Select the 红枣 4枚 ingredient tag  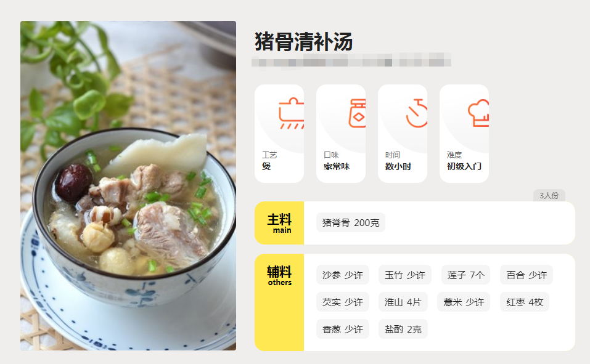[x=525, y=302]
